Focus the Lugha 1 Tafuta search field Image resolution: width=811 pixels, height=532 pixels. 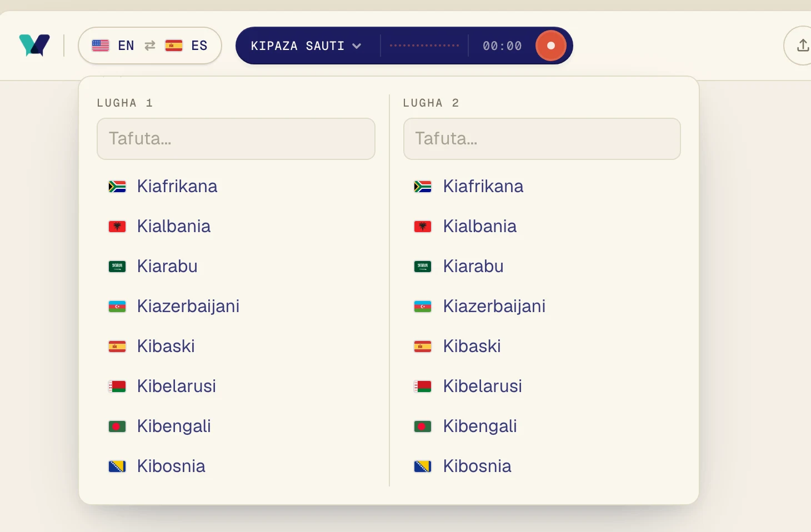(x=236, y=139)
